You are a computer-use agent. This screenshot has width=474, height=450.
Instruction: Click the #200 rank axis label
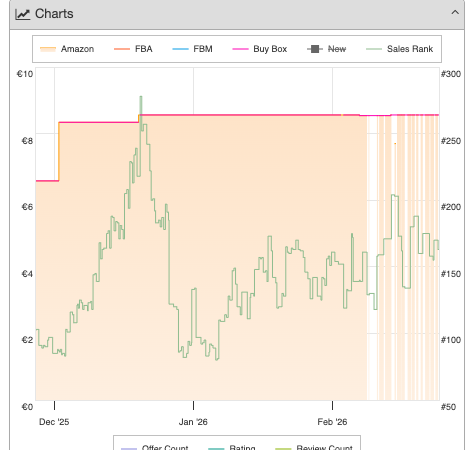[451, 207]
